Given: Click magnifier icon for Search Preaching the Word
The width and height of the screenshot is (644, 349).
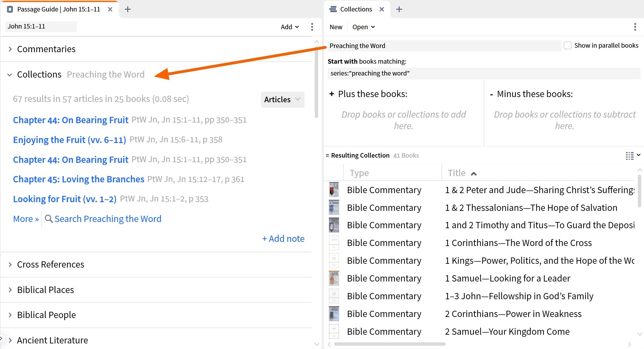Looking at the screenshot, I should [x=49, y=219].
